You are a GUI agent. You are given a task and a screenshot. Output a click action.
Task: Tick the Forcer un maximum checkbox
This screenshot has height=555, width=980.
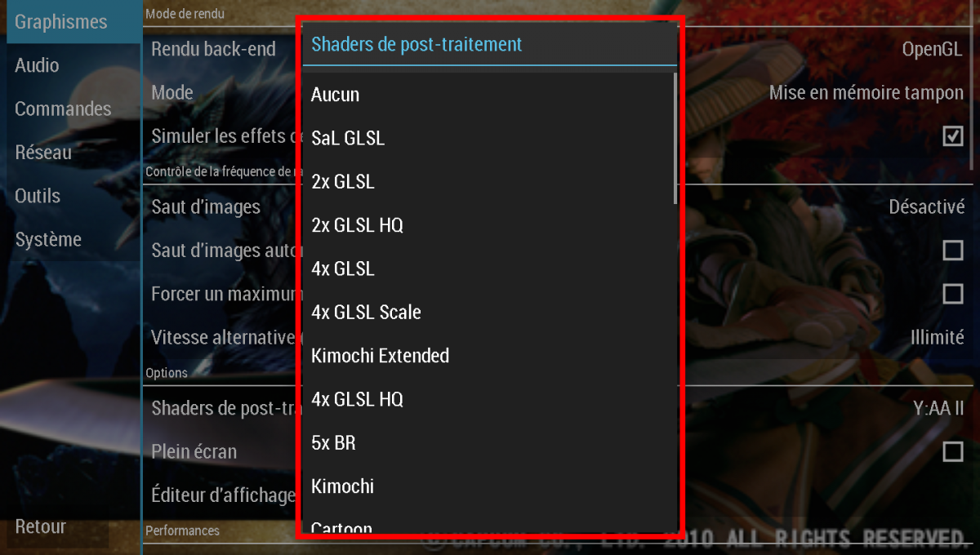tap(952, 294)
